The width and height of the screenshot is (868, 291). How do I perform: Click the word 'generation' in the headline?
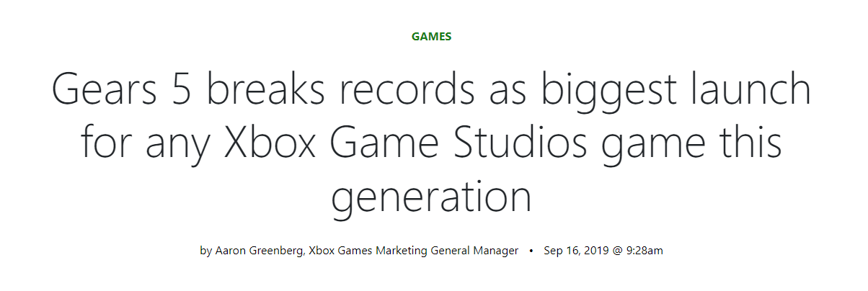431,198
